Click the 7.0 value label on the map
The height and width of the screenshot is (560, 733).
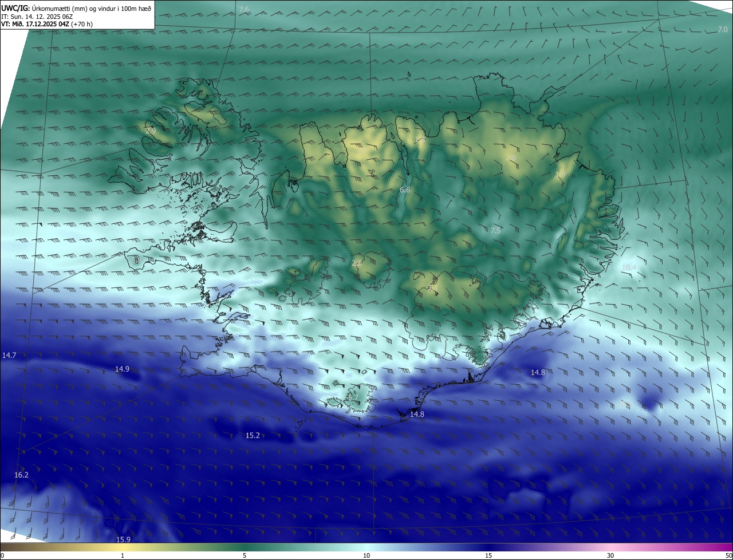pyautogui.click(x=723, y=29)
